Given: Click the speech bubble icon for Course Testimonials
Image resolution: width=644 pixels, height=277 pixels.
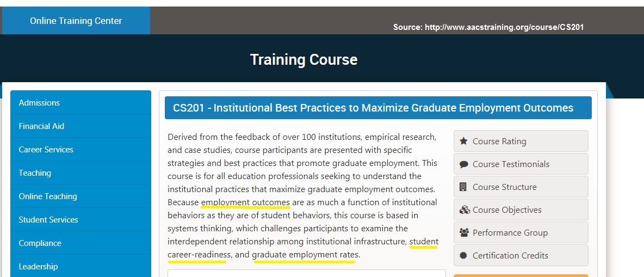Looking at the screenshot, I should click(x=464, y=164).
